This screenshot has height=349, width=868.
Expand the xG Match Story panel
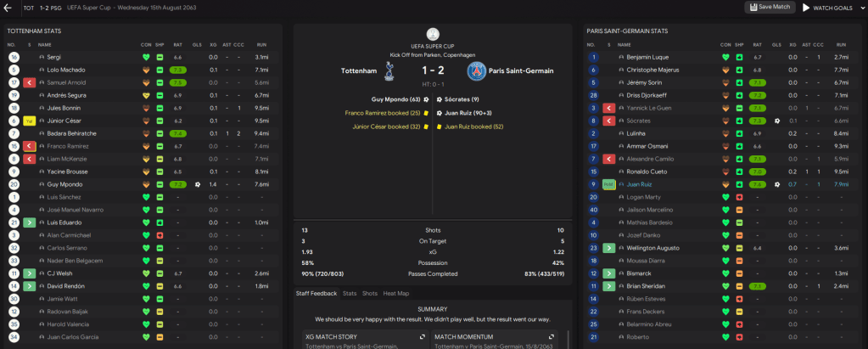422,337
